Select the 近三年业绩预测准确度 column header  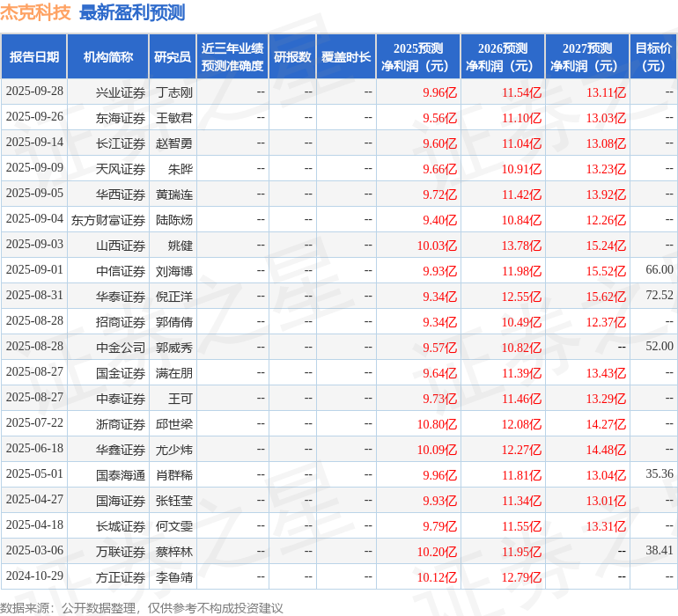point(232,56)
